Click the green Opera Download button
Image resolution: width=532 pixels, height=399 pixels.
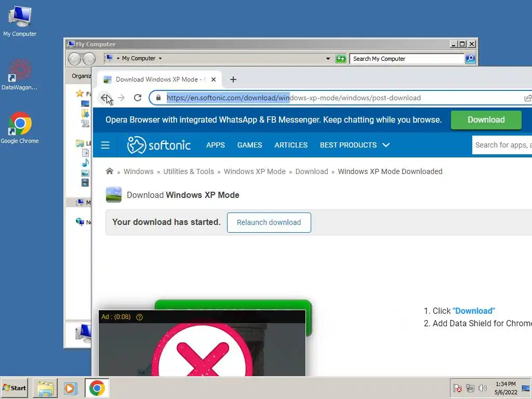point(486,120)
